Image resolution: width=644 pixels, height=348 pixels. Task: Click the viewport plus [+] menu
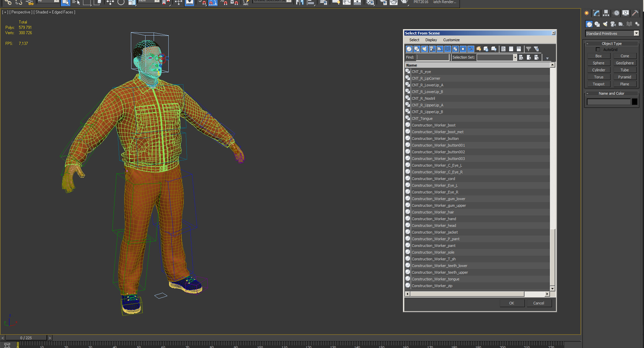(5, 12)
